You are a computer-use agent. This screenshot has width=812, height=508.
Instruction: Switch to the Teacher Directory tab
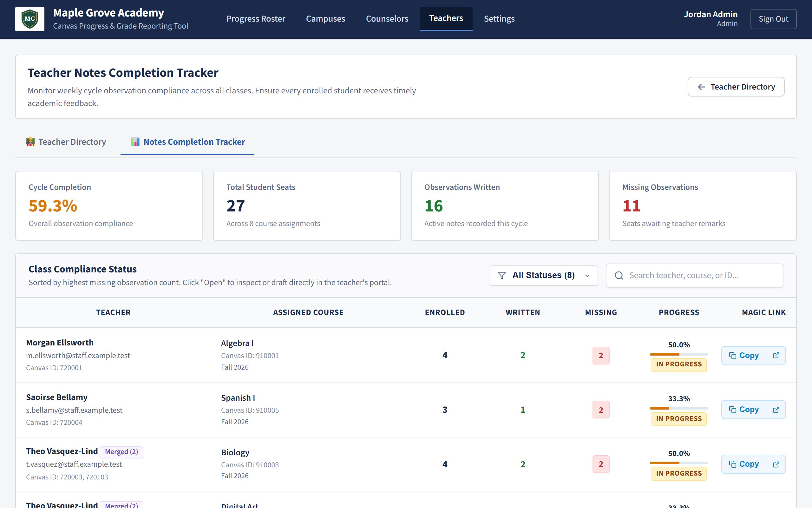point(66,142)
